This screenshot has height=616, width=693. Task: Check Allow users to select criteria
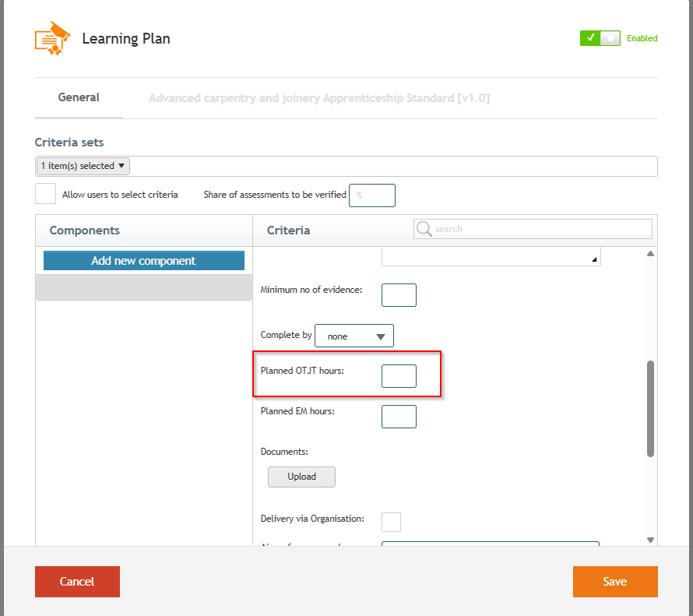tap(45, 194)
